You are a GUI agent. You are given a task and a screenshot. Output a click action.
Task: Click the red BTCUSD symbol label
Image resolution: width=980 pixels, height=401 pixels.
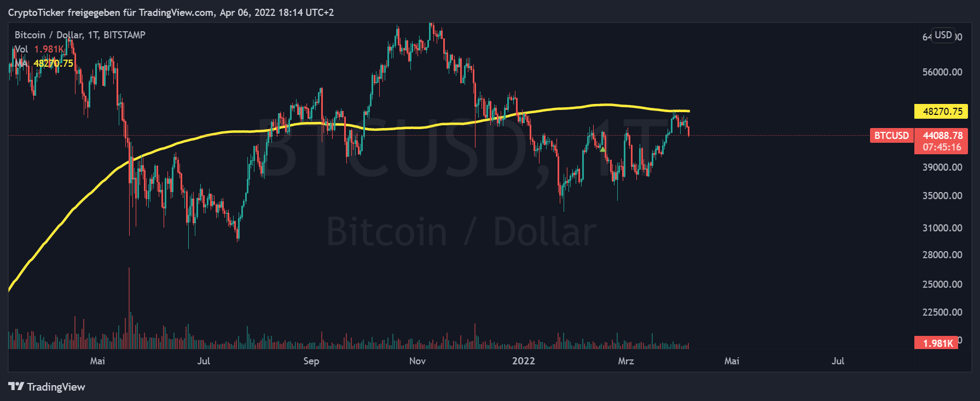point(891,136)
